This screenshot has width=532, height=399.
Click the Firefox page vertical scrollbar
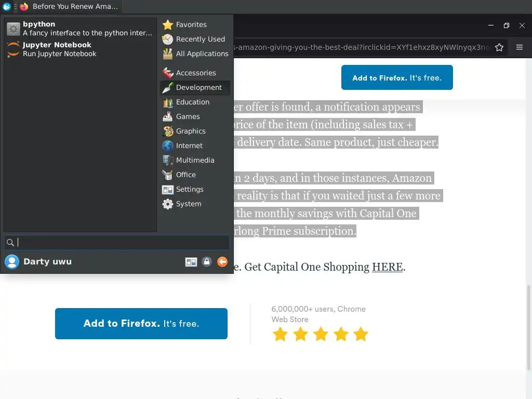click(528, 328)
